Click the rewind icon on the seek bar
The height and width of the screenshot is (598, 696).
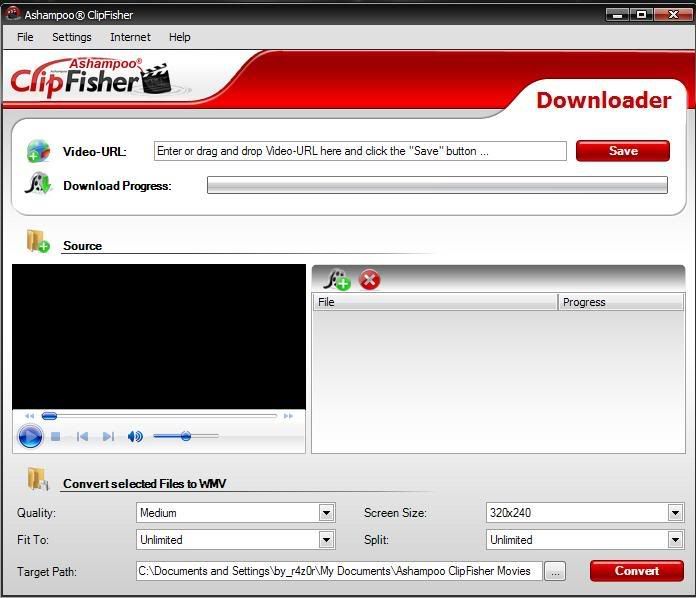pyautogui.click(x=29, y=416)
